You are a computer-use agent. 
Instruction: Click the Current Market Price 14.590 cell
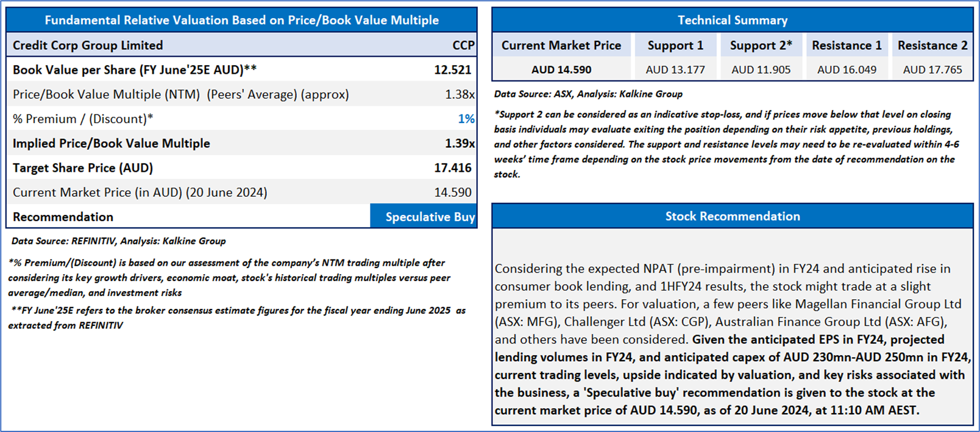[x=452, y=192]
